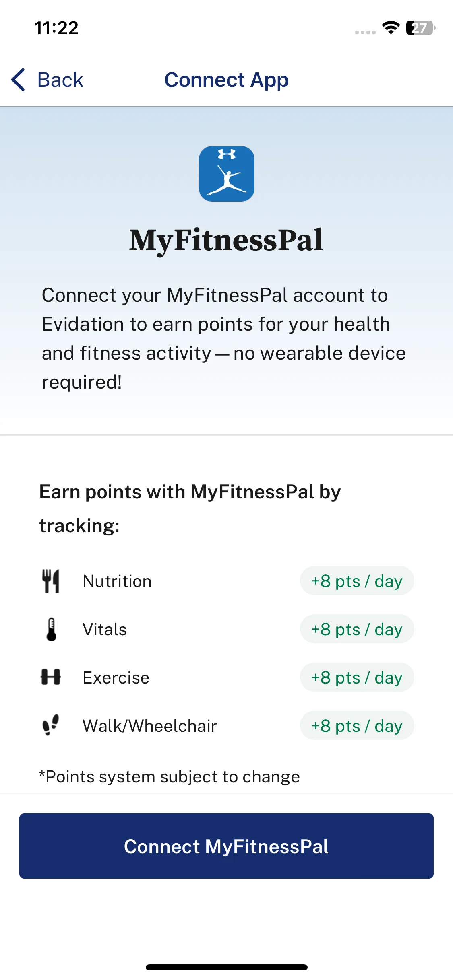The image size is (453, 980).
Task: Tap the Points system subject to change note
Action: 169,777
